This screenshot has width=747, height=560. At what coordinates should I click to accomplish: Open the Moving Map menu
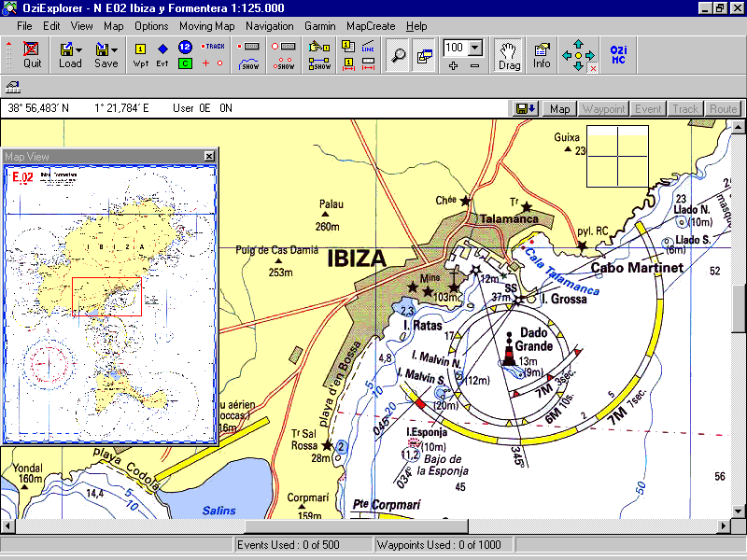(x=206, y=26)
